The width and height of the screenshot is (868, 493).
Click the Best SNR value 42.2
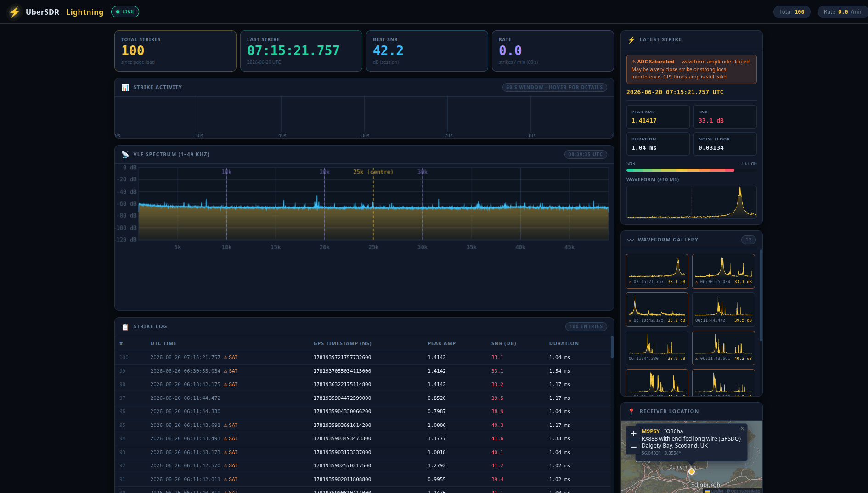point(388,50)
